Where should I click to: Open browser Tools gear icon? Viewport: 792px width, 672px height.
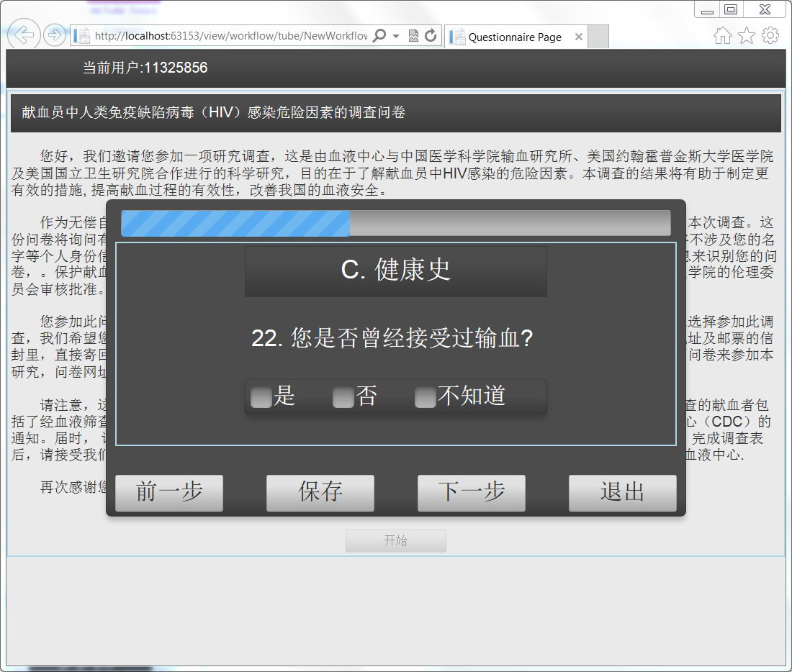pyautogui.click(x=770, y=35)
